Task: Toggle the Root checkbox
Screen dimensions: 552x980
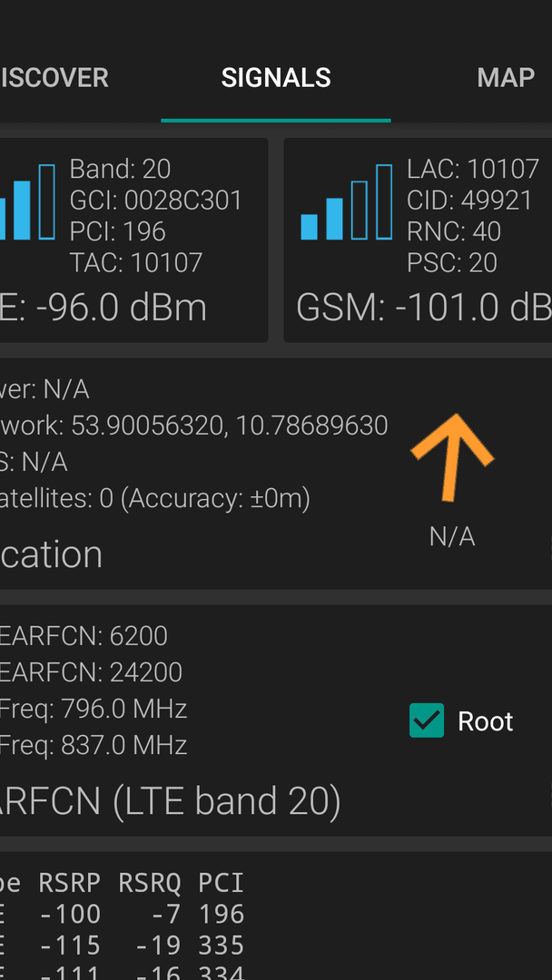Action: point(427,720)
